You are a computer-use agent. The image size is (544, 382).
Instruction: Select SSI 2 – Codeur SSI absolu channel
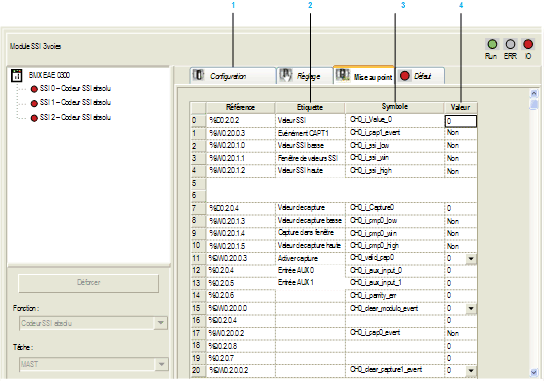75,117
